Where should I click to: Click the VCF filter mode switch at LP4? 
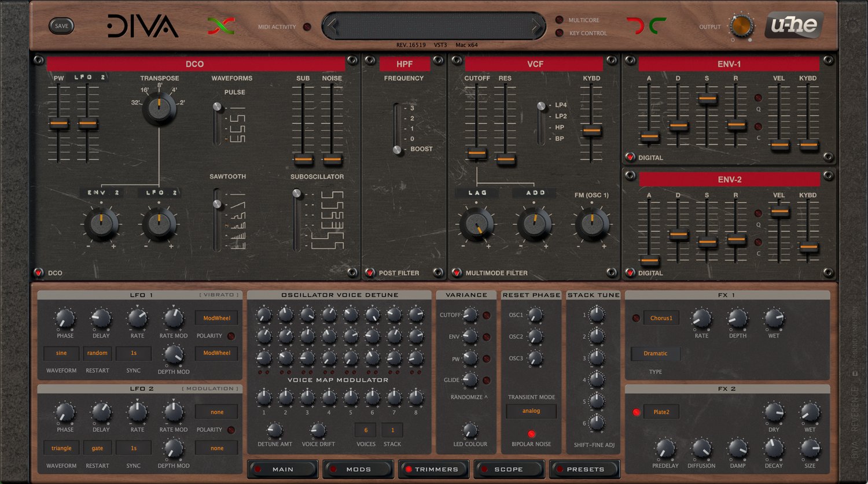tap(541, 106)
